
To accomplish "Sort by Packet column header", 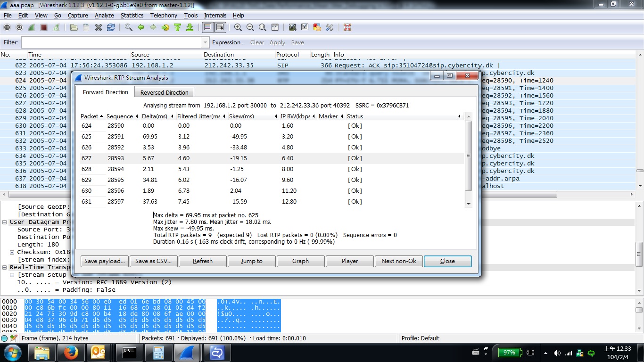I will (x=92, y=116).
